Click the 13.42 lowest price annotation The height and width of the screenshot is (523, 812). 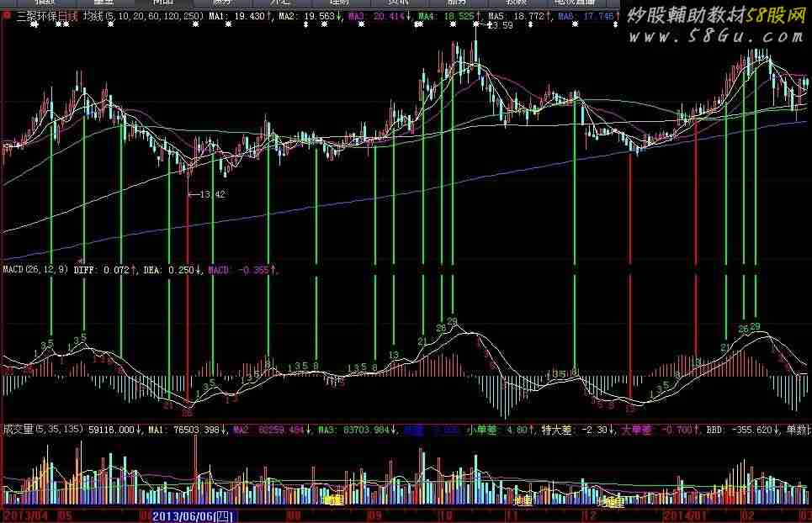pyautogui.click(x=212, y=194)
